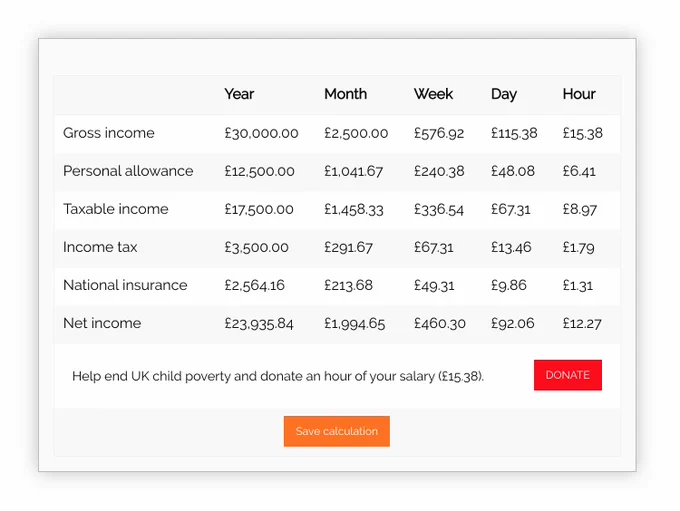
Task: Click the weekly national insurance £49.31 cell
Action: coord(434,285)
